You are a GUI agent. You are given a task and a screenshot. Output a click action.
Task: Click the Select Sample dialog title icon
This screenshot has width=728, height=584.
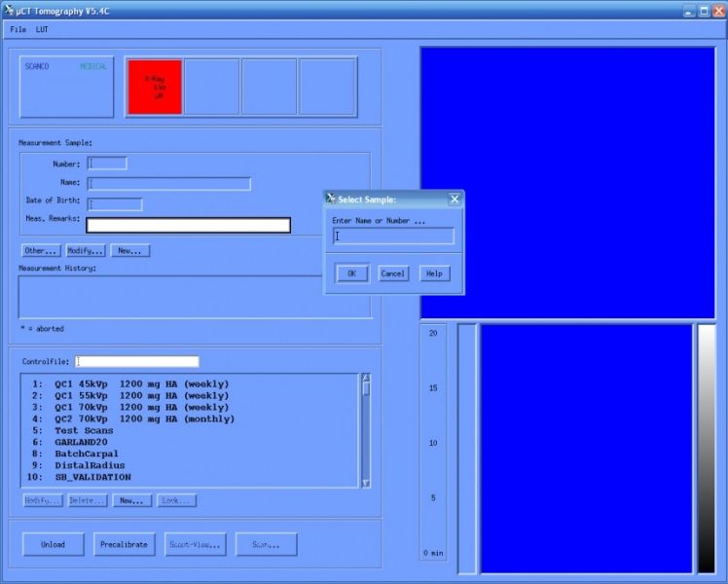[331, 199]
